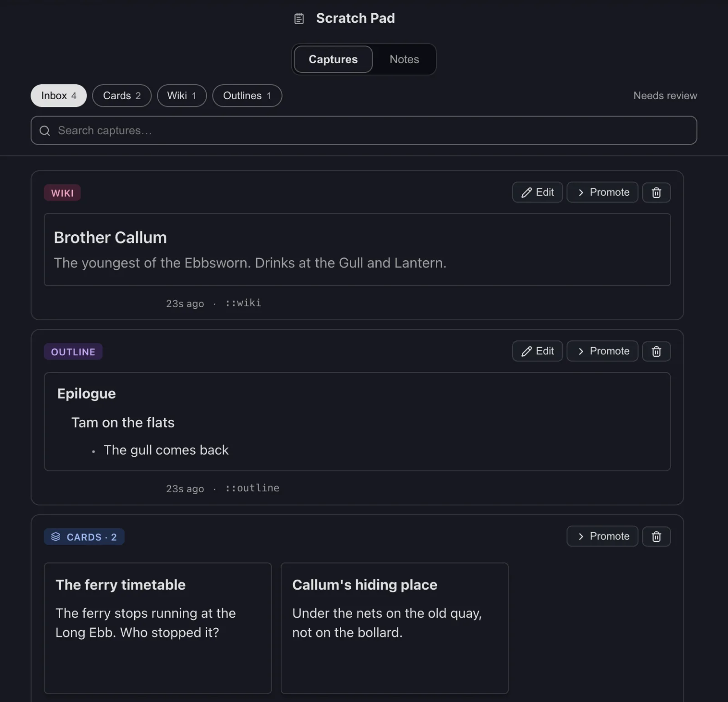Filter by Wiki chip
The height and width of the screenshot is (702, 728).
182,96
